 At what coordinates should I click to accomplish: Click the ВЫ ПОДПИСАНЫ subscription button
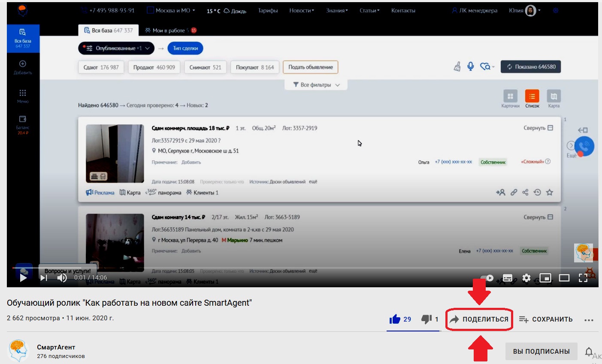point(541,351)
